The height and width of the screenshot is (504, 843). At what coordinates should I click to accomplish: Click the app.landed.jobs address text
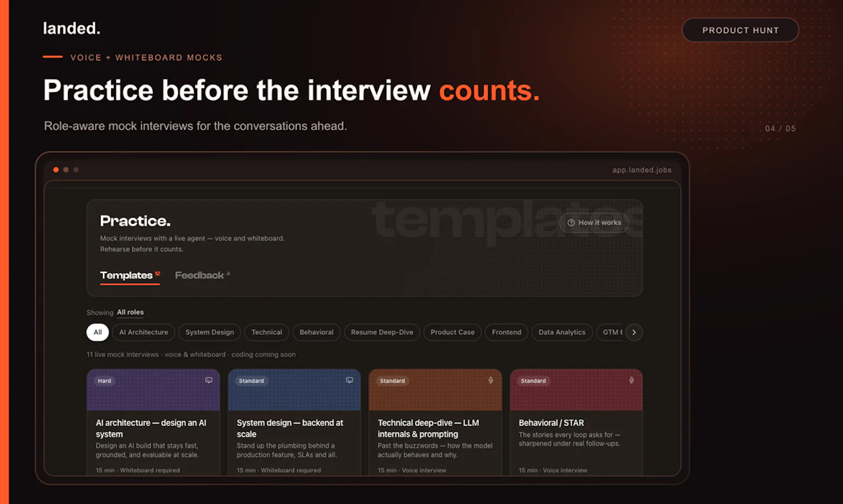pos(642,170)
